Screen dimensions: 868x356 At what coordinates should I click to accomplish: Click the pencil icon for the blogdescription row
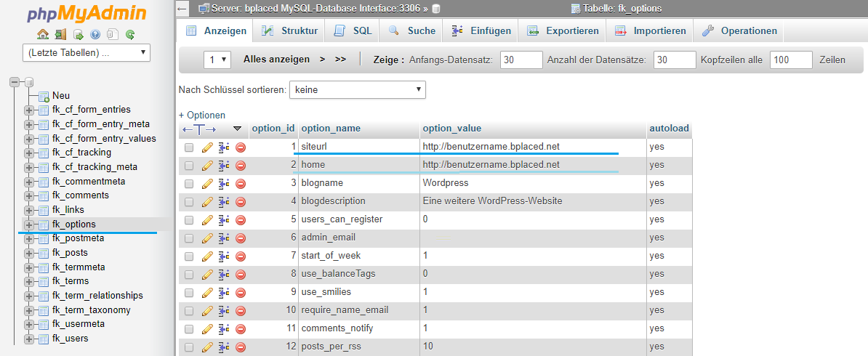[x=207, y=201]
